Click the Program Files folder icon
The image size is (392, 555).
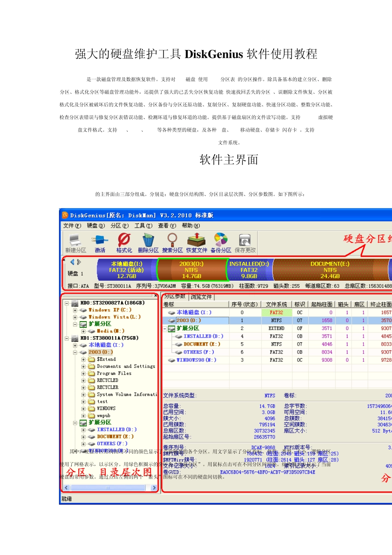(92, 373)
